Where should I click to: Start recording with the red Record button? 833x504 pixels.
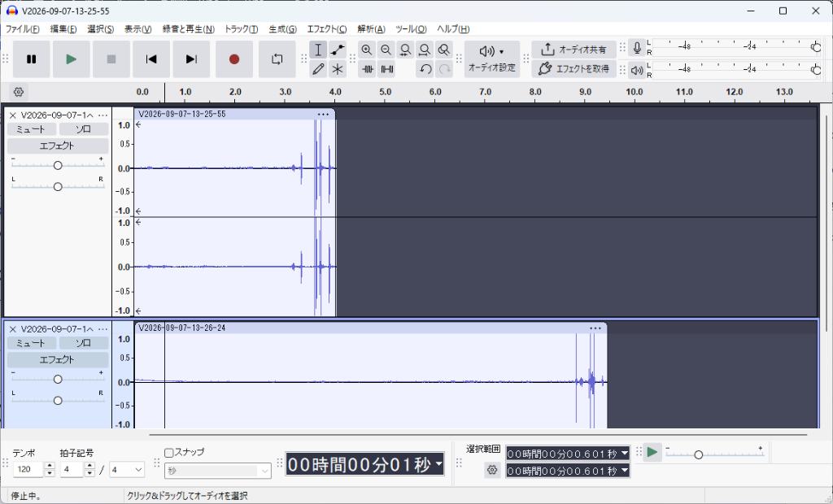point(234,59)
